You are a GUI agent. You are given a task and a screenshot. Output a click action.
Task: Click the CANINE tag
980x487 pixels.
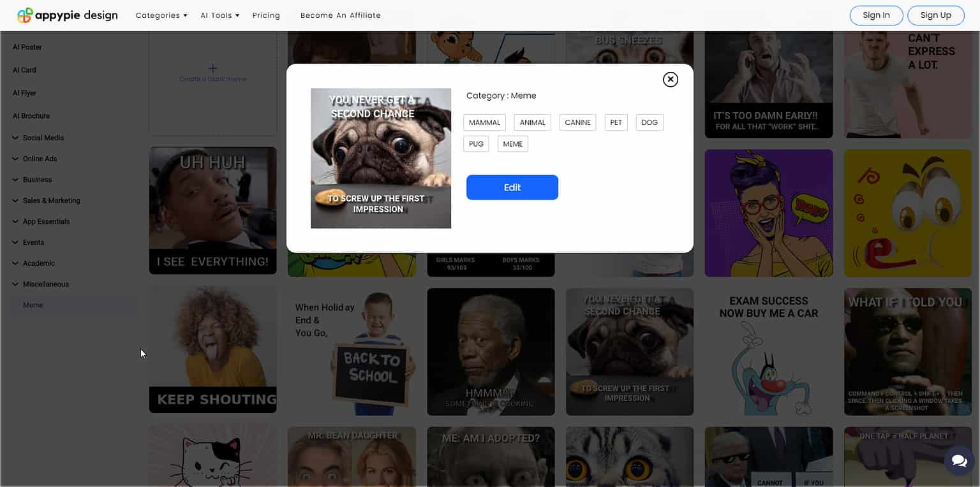pyautogui.click(x=577, y=122)
